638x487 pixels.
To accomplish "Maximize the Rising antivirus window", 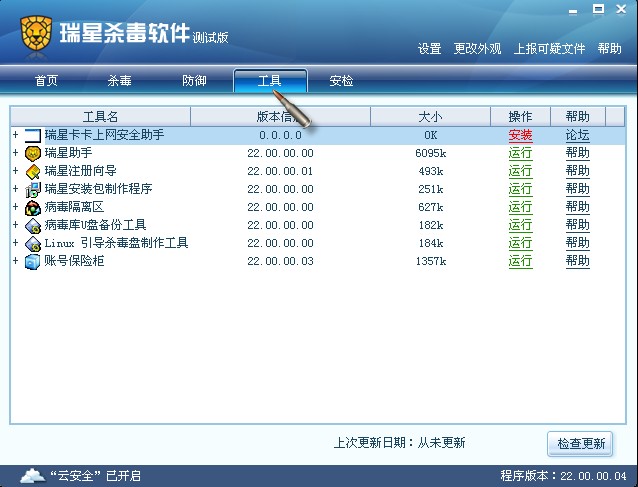I will tap(598, 9).
